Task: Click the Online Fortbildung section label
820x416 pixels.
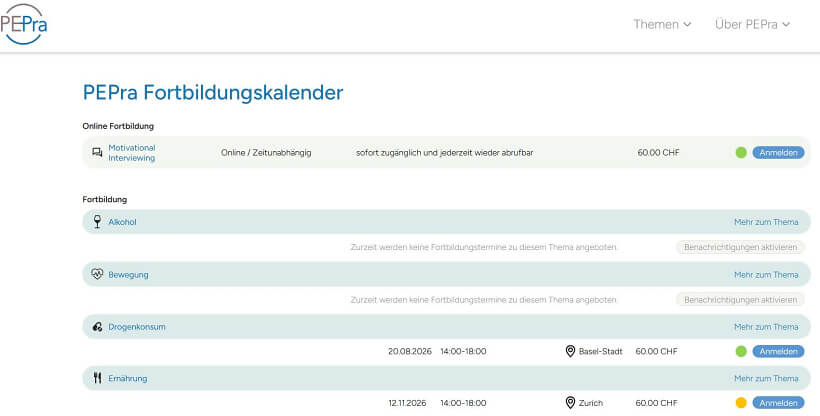Action: 118,126
